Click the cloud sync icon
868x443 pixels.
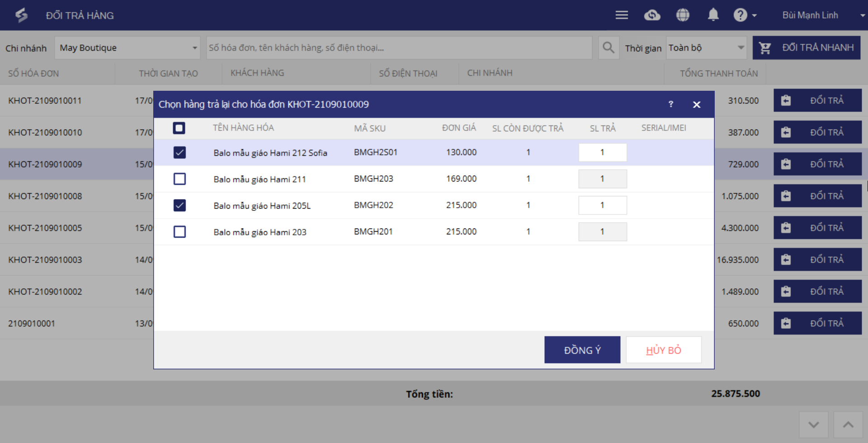652,15
